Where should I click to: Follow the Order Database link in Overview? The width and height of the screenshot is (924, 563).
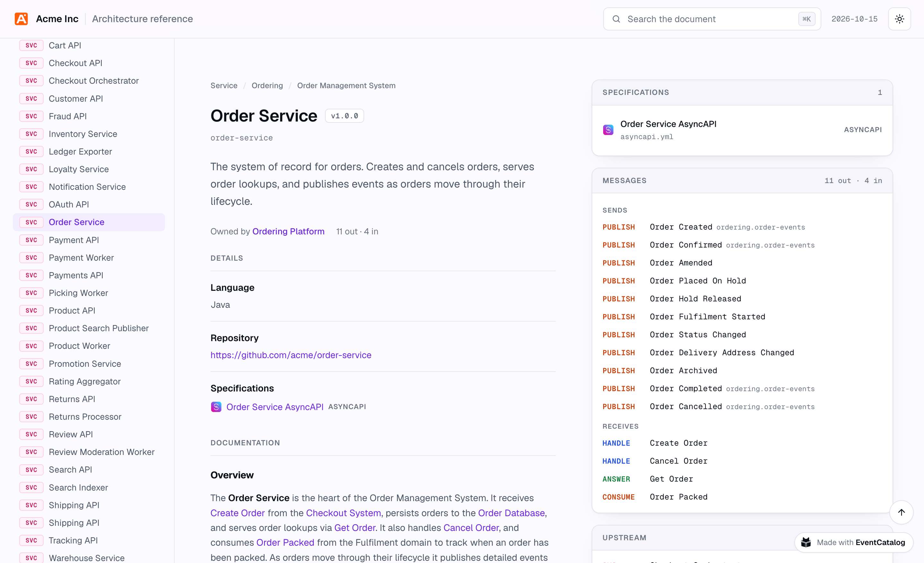(511, 513)
